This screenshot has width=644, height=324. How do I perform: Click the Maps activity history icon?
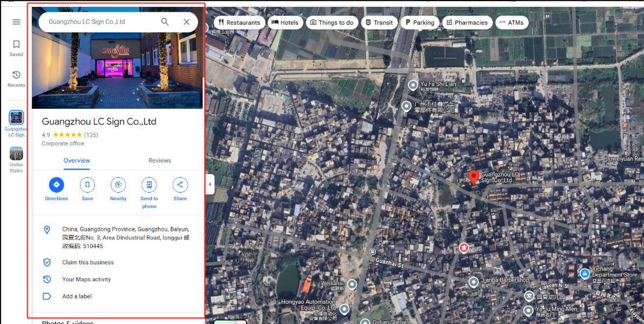[47, 279]
